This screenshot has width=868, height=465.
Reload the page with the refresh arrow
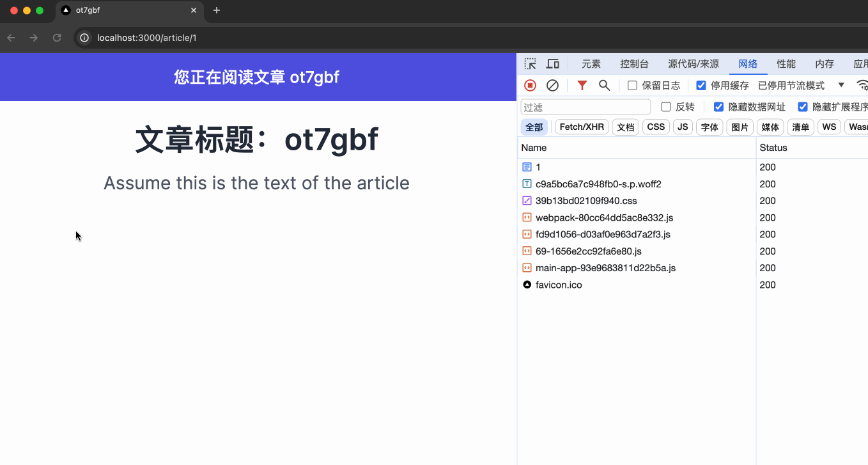[57, 38]
